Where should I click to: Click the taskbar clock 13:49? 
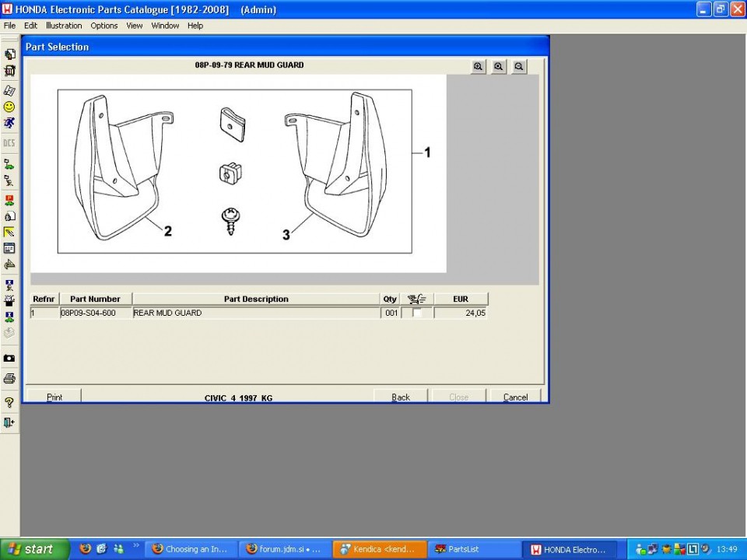click(727, 550)
